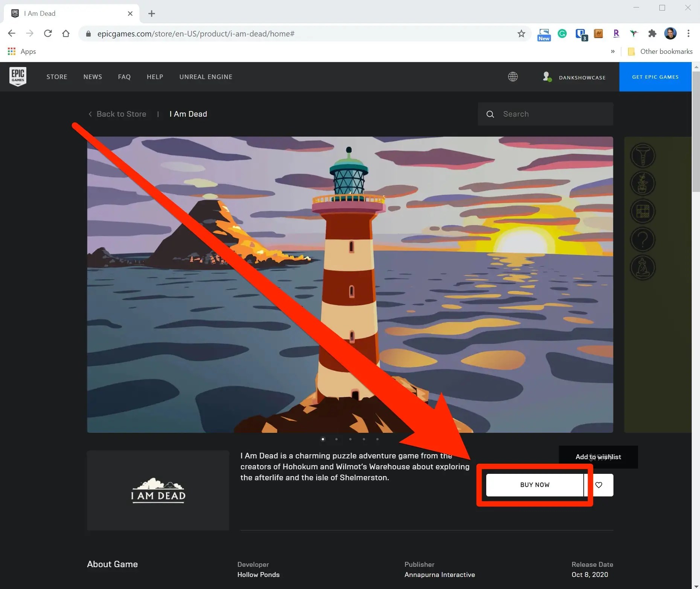Viewport: 700px width, 589px height.
Task: Click the BUY NOW button
Action: tap(535, 485)
